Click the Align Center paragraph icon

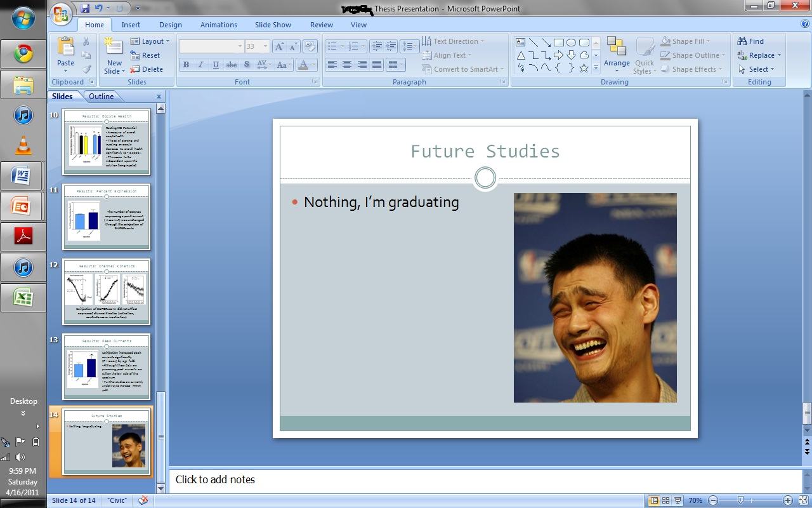pos(347,64)
